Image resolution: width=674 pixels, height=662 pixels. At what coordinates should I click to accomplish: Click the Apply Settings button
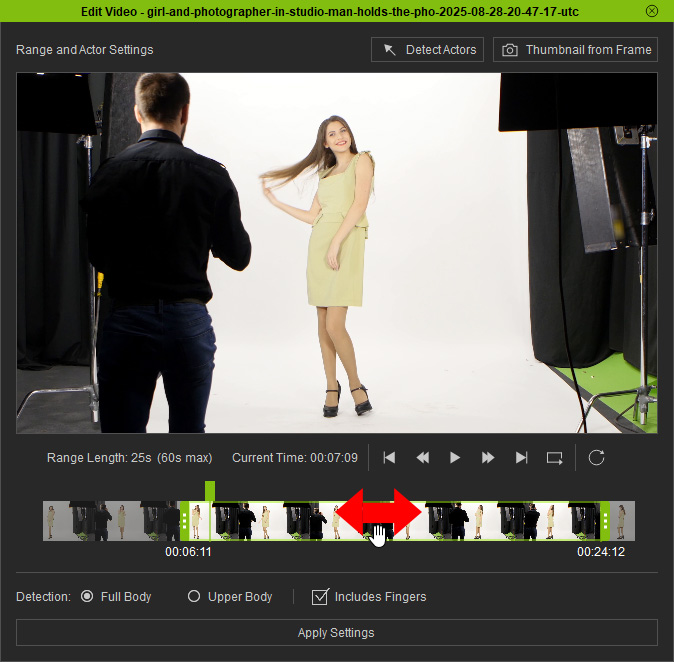(337, 633)
